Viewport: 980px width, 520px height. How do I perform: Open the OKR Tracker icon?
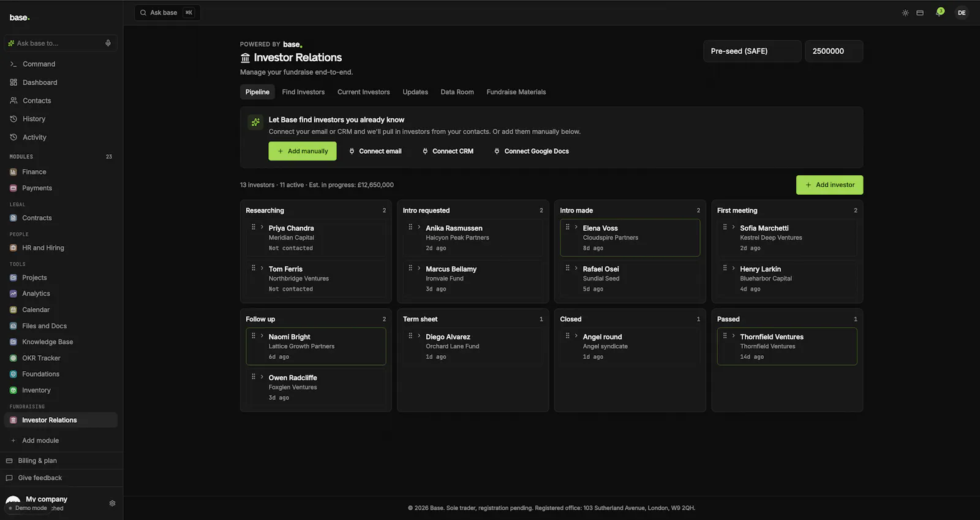(x=13, y=358)
